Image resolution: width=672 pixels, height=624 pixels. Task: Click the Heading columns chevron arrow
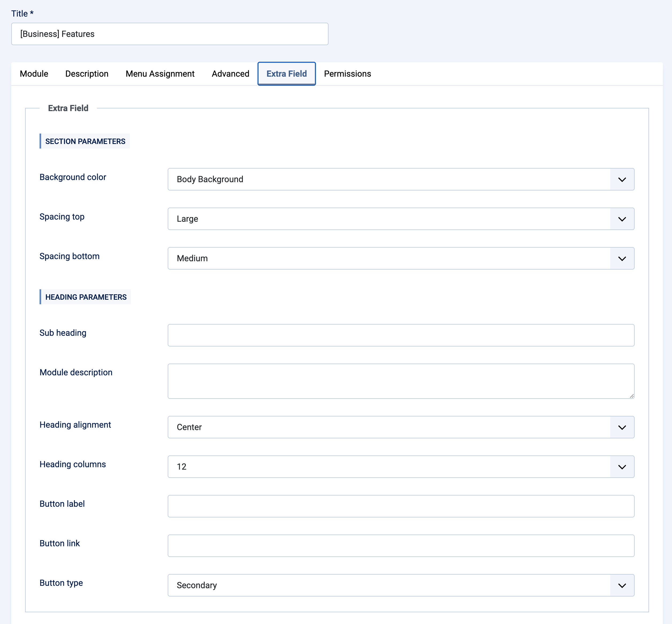(x=622, y=467)
